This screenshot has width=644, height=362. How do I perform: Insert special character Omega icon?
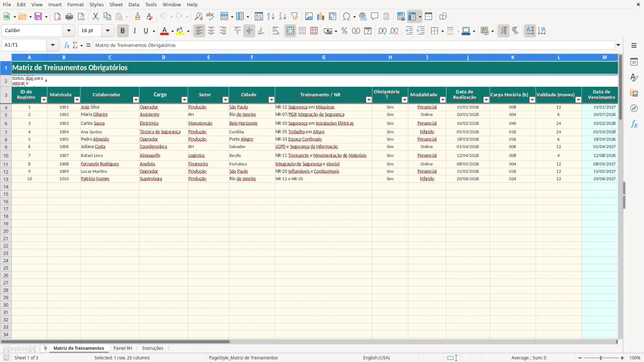point(346,17)
